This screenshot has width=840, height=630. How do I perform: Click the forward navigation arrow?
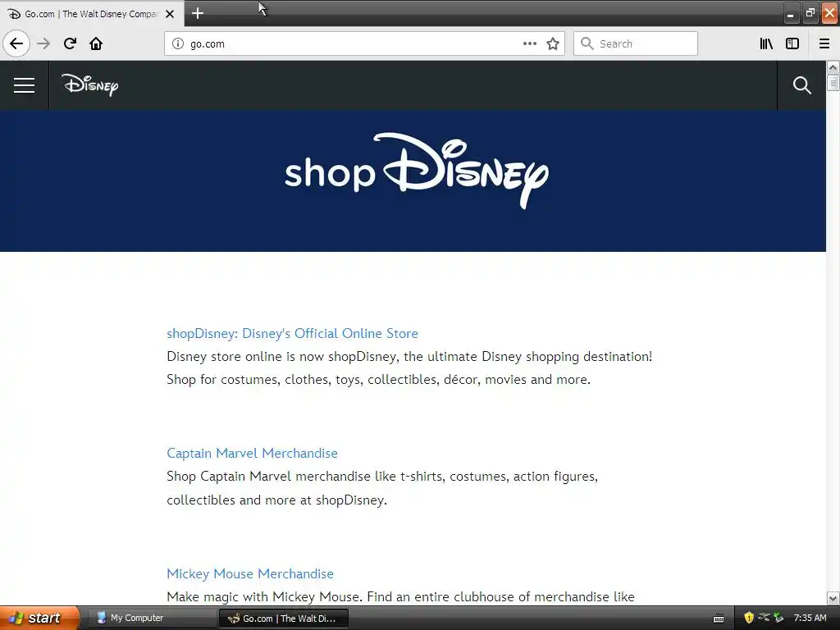pyautogui.click(x=44, y=43)
